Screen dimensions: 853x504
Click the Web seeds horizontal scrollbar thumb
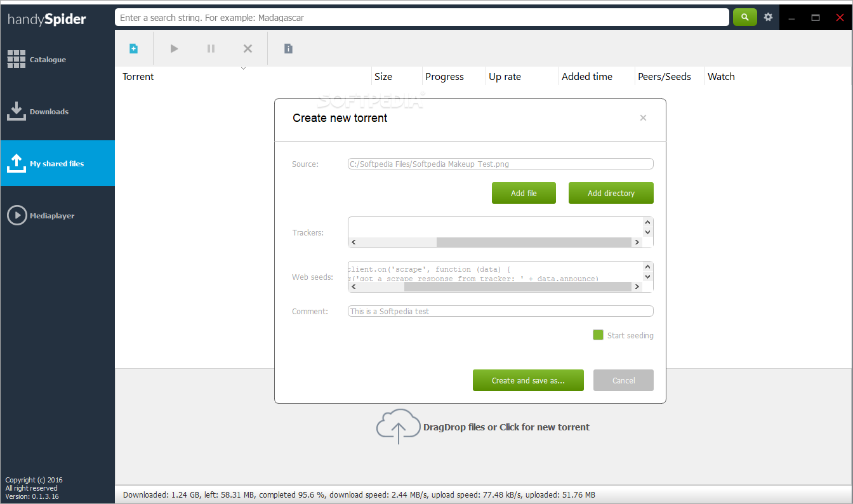pyautogui.click(x=517, y=286)
